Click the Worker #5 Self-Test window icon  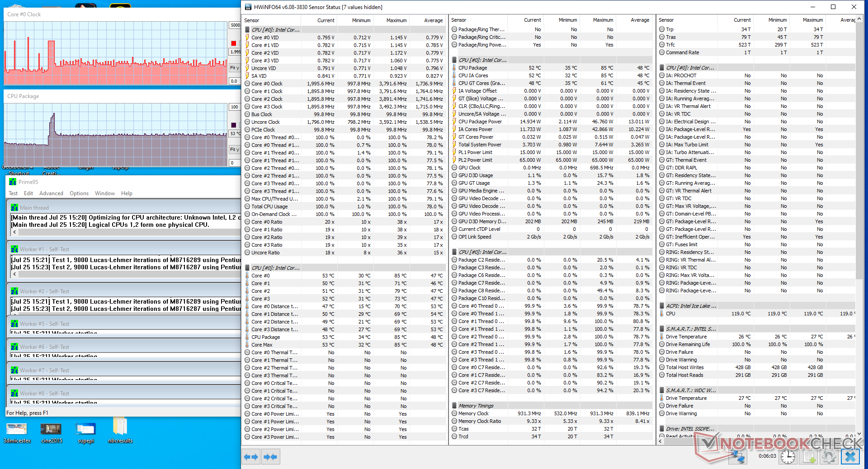pyautogui.click(x=14, y=324)
